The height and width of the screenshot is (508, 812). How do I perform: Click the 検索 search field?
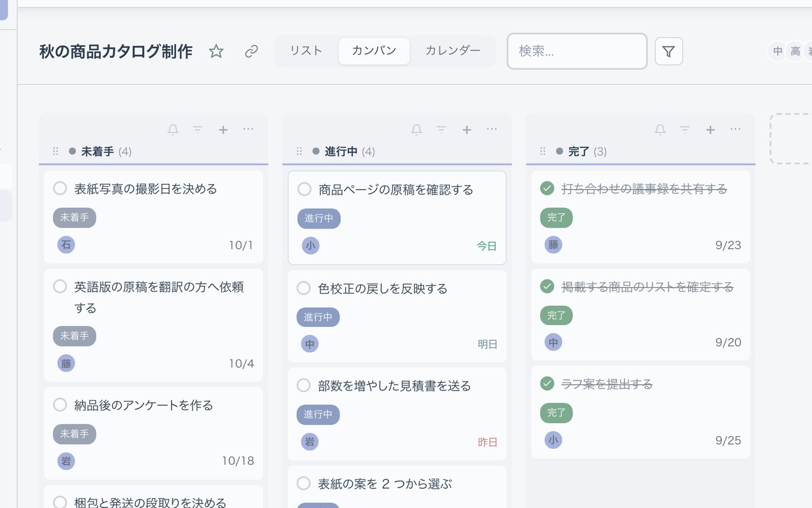pos(577,51)
